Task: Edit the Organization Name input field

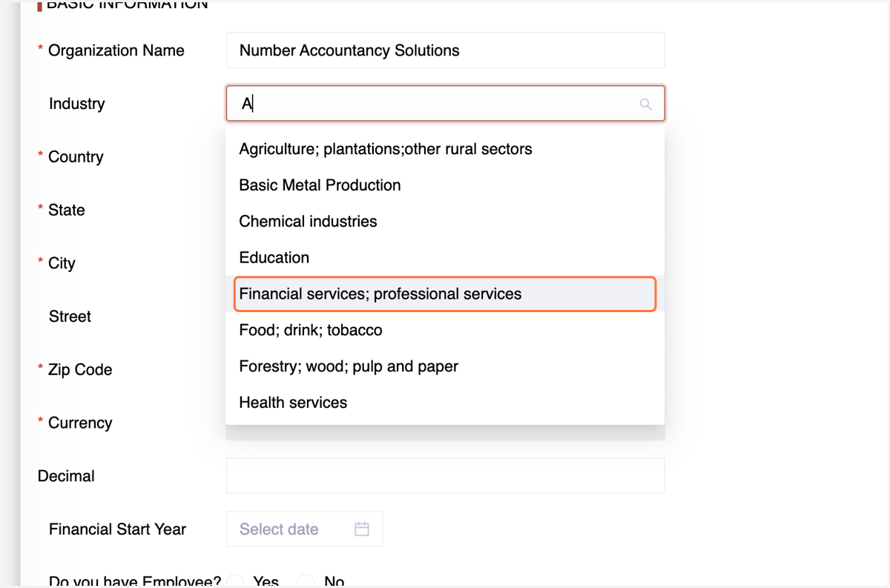Action: click(445, 50)
